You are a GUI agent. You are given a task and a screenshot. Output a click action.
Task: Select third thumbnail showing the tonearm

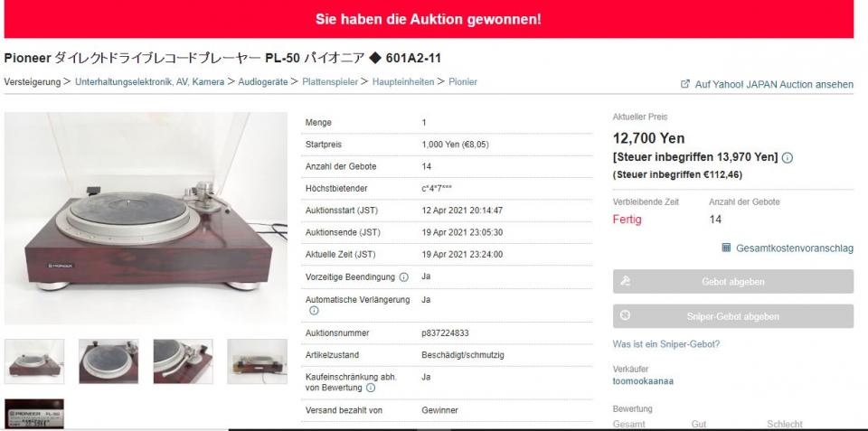183,361
